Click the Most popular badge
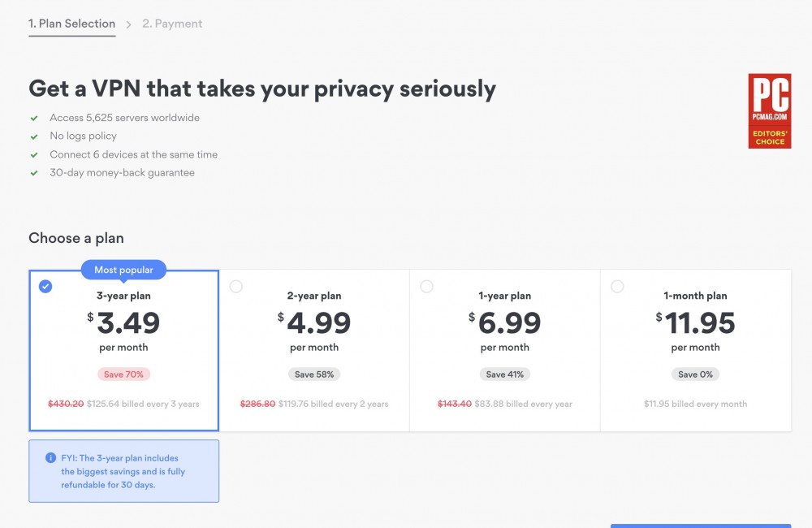The height and width of the screenshot is (528, 812). pyautogui.click(x=123, y=270)
